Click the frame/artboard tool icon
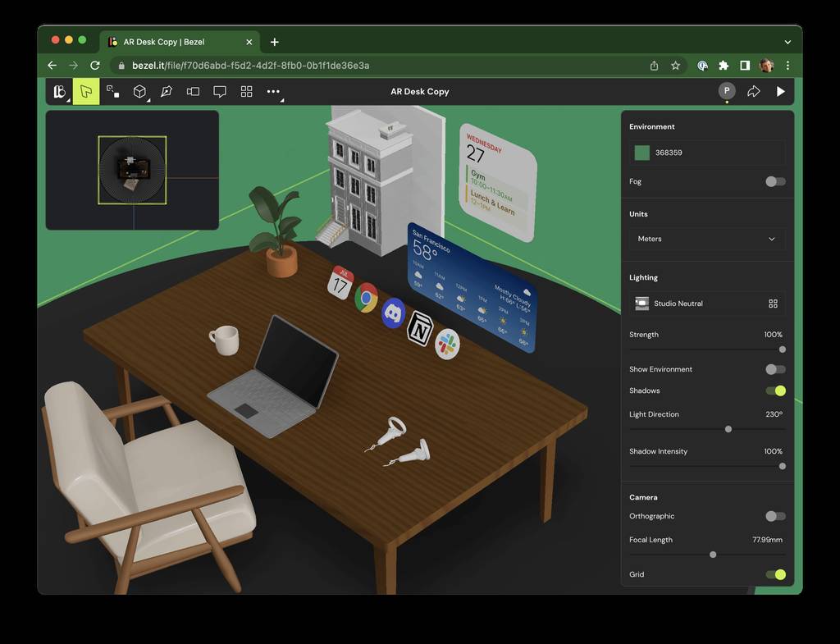840x644 pixels. pyautogui.click(x=193, y=92)
